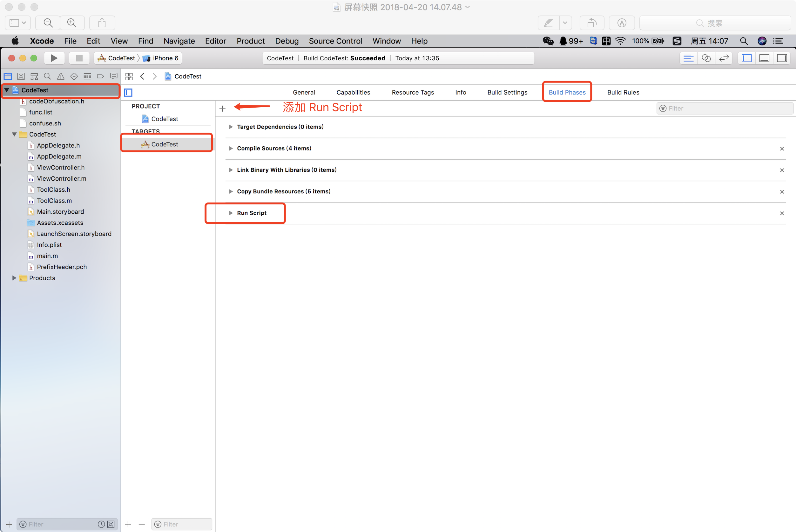Expand the Products folder
This screenshot has height=532, width=796.
coord(14,278)
